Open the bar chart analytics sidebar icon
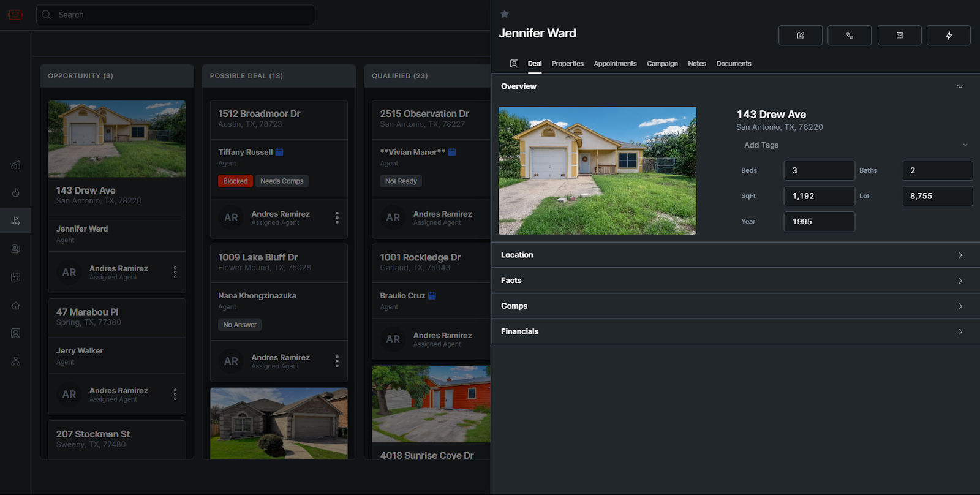Image resolution: width=980 pixels, height=495 pixels. tap(16, 165)
